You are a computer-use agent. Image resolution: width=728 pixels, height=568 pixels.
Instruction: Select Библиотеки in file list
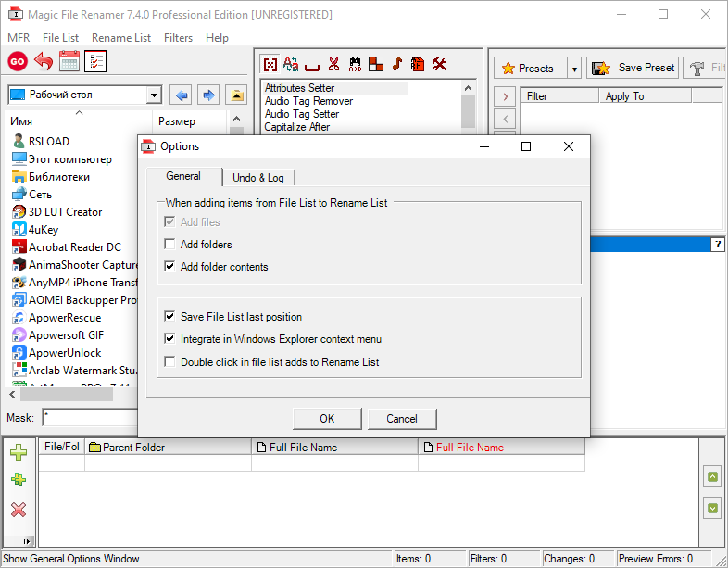[x=51, y=176]
